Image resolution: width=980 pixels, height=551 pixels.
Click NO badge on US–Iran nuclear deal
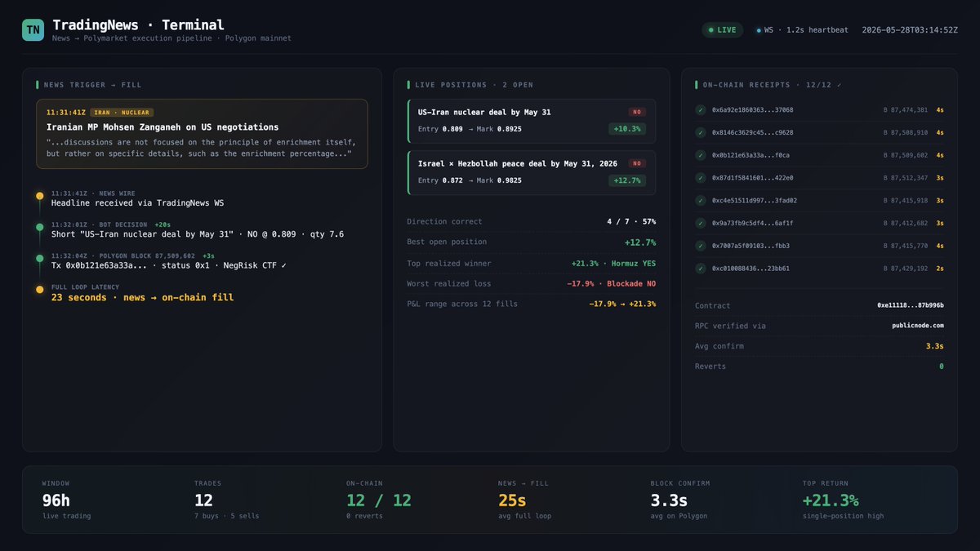(637, 112)
